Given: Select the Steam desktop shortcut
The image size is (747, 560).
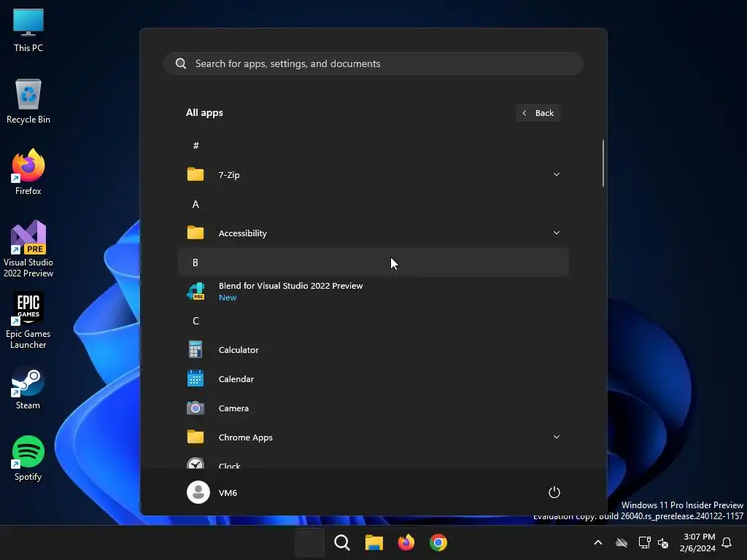Looking at the screenshot, I should pyautogui.click(x=28, y=387).
